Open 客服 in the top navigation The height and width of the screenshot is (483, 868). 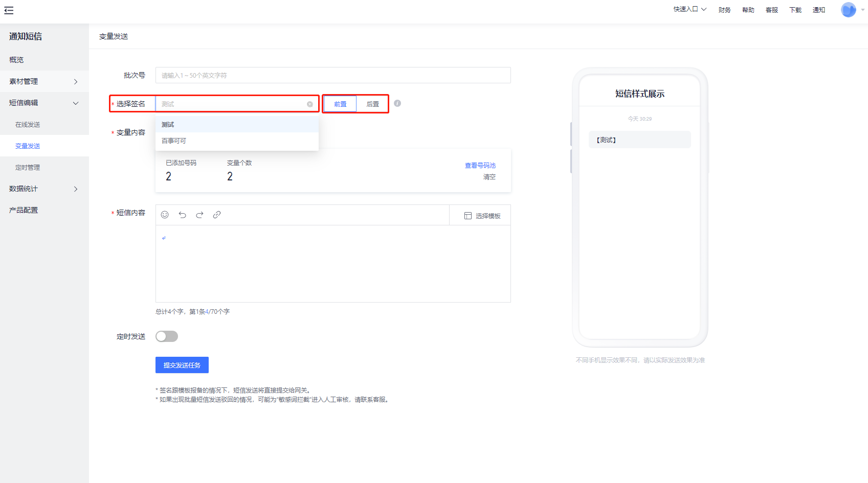(x=771, y=10)
